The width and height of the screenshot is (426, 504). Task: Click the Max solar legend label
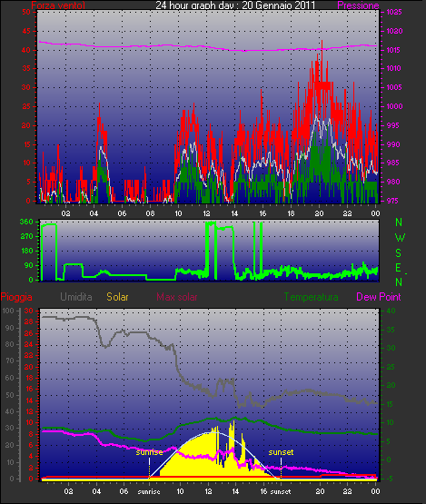177,297
